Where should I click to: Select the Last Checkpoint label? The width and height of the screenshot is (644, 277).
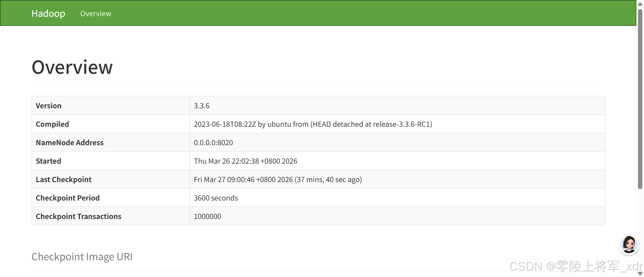64,179
